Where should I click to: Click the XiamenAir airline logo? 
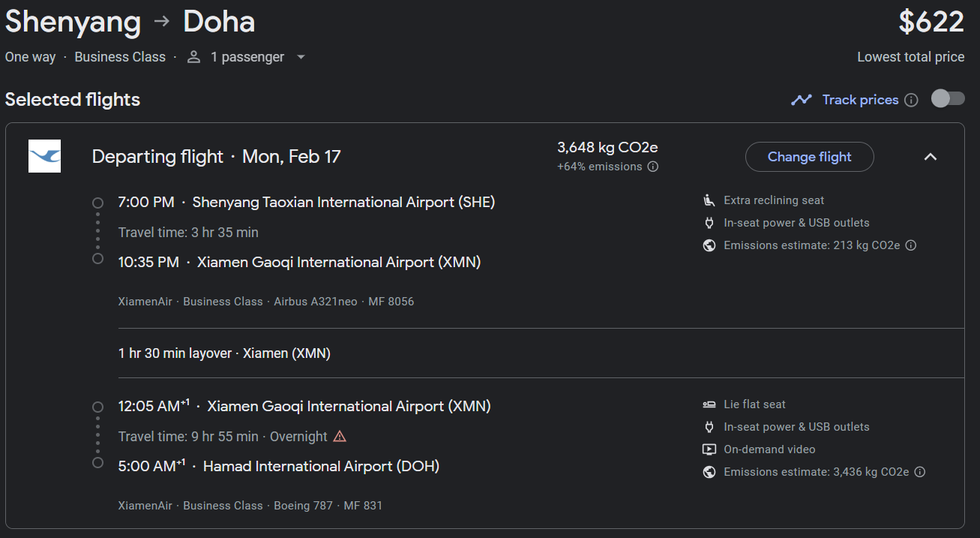44,156
